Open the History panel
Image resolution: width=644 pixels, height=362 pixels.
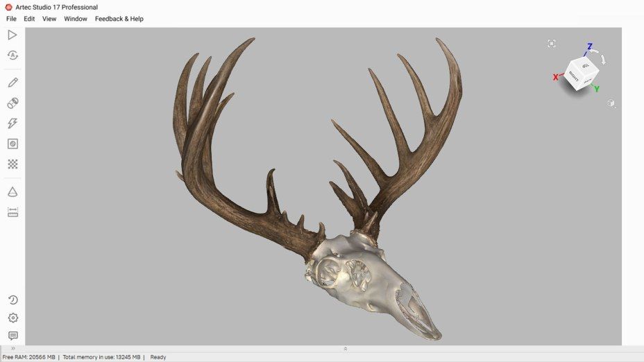click(12, 300)
